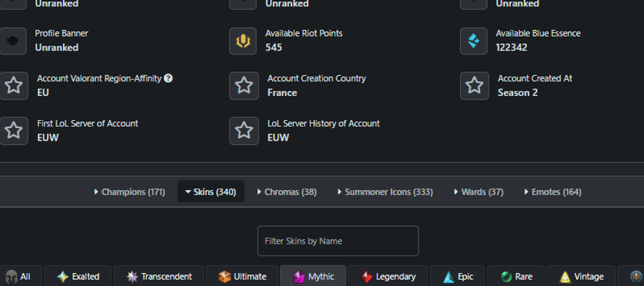Click the Profile Banner unranked icon
Viewport: 644px width, 286px height.
click(13, 41)
